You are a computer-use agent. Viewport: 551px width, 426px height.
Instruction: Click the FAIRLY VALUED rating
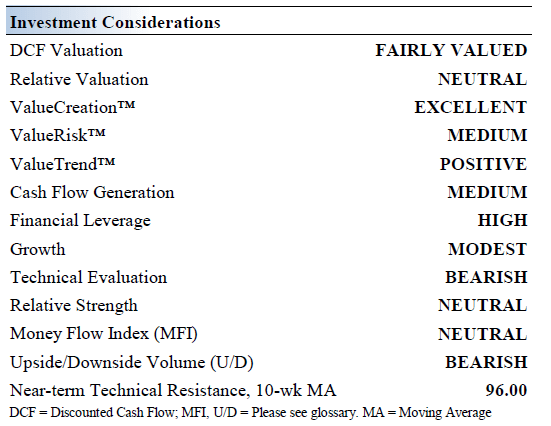tap(451, 50)
